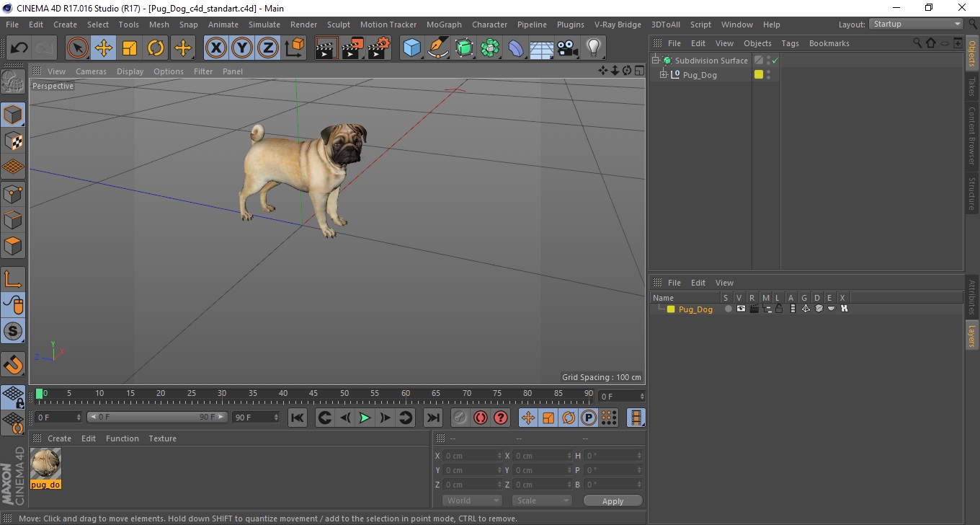Switch to the Content Browser side tab

coord(972,136)
